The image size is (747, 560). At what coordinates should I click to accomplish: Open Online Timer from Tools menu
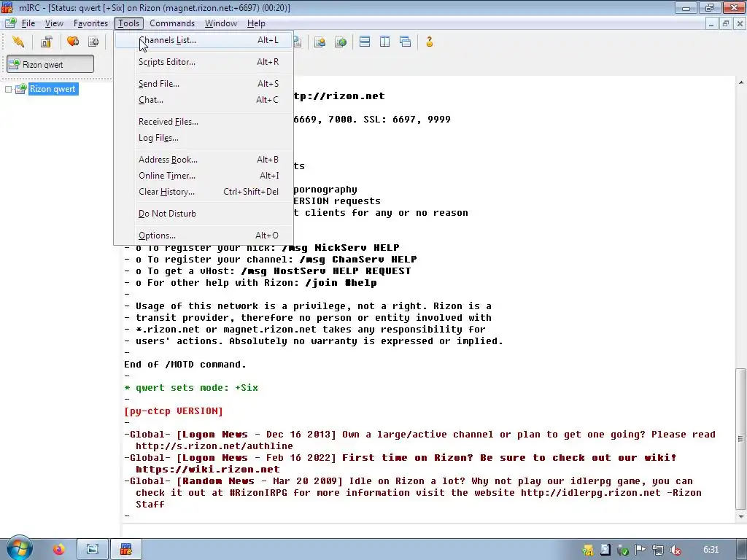204,176
